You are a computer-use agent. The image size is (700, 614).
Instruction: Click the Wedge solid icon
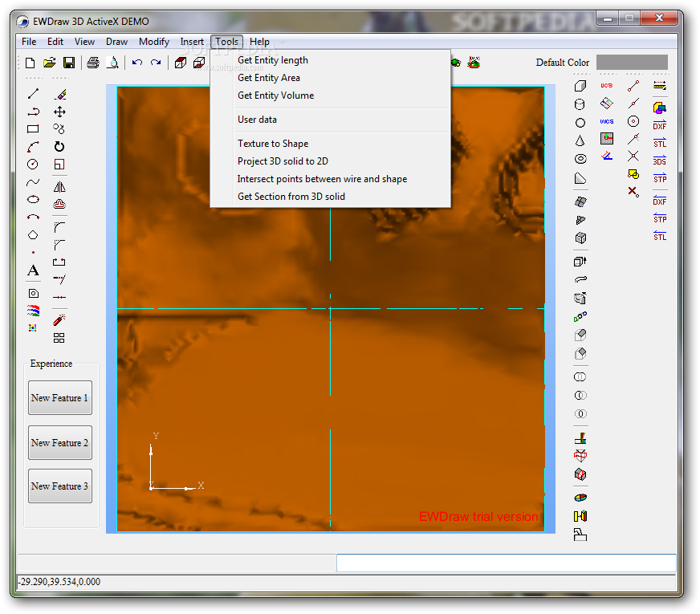tap(580, 178)
